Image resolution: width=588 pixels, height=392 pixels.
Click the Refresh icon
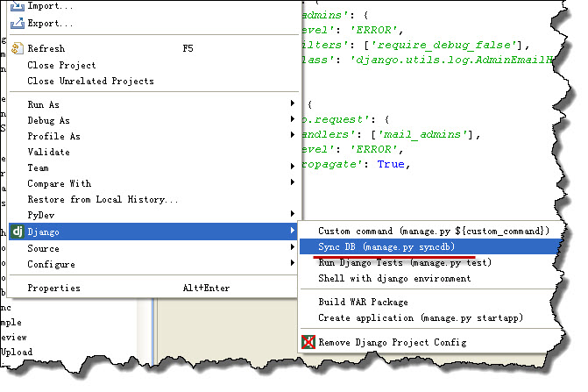point(18,49)
